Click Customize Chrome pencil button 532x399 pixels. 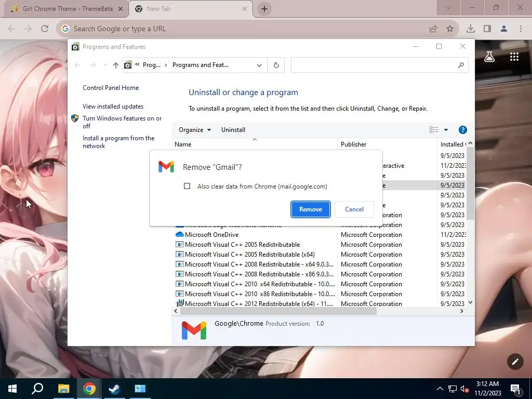coord(515,362)
